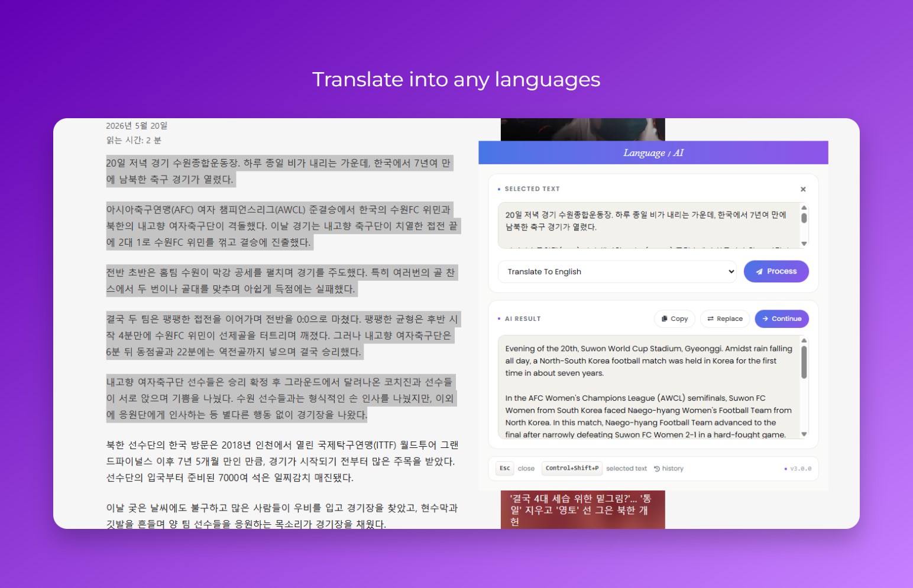Click the Language / AI panel header
Image resolution: width=913 pixels, height=588 pixels.
coord(653,152)
